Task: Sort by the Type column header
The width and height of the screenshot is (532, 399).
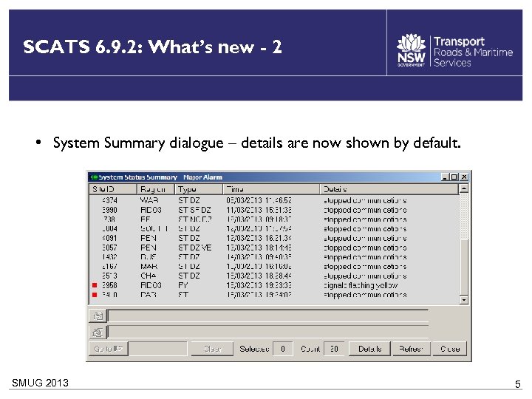Action: pyautogui.click(x=199, y=189)
